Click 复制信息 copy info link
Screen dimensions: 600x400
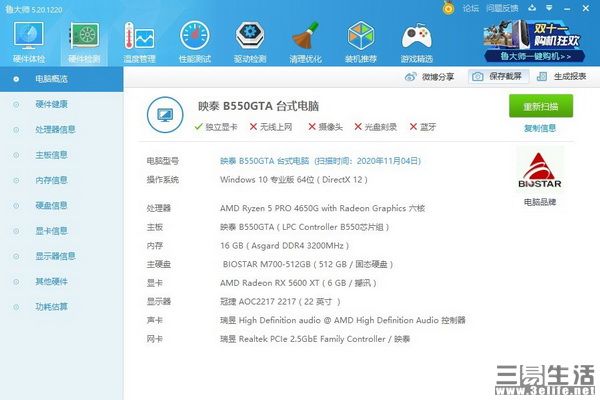click(x=540, y=128)
